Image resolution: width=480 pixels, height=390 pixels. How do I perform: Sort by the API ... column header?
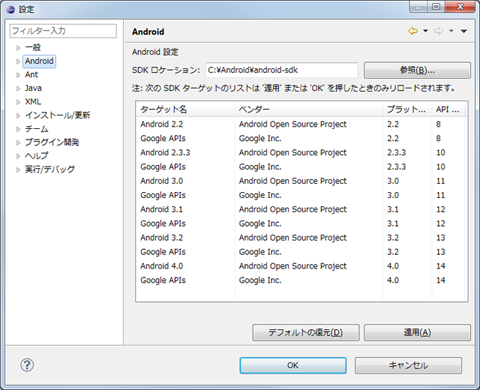pyautogui.click(x=449, y=109)
